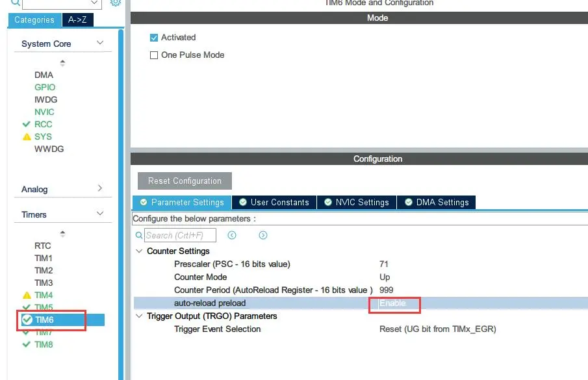The image size is (588, 380).
Task: Expand the Analog category
Action: 100,188
